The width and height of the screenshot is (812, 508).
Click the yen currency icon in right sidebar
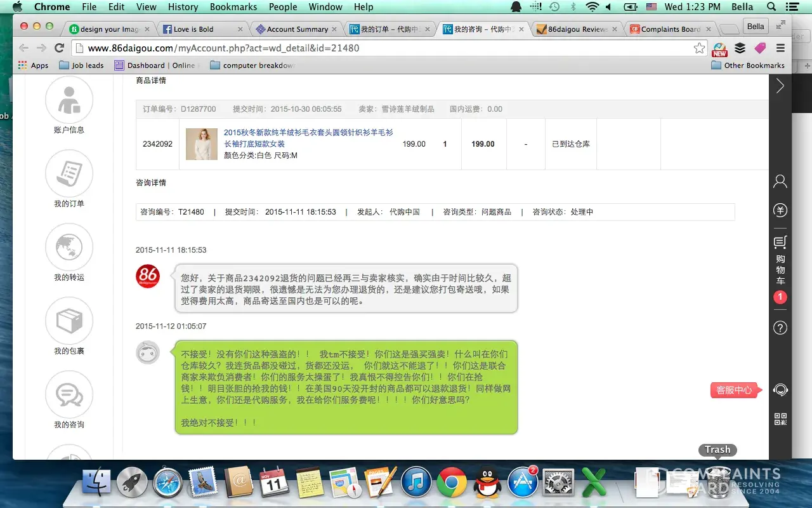point(780,210)
